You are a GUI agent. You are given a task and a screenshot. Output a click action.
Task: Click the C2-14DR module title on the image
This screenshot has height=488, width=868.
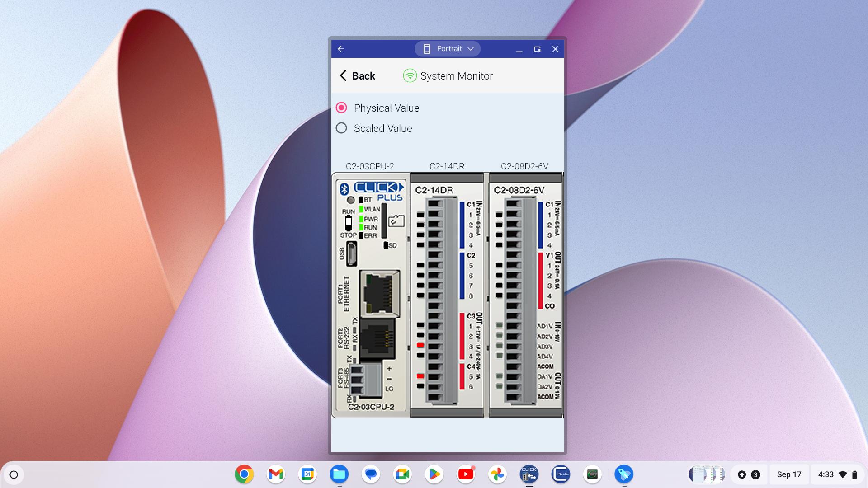click(434, 190)
